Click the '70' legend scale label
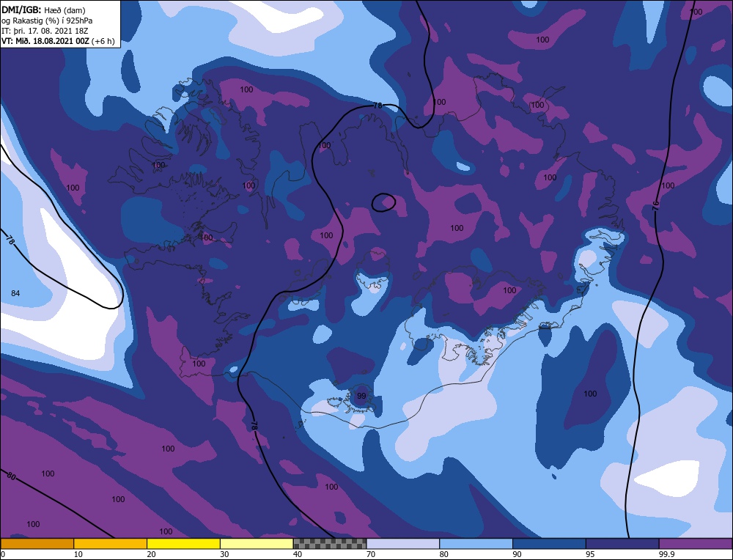The height and width of the screenshot is (560, 733). [371, 554]
